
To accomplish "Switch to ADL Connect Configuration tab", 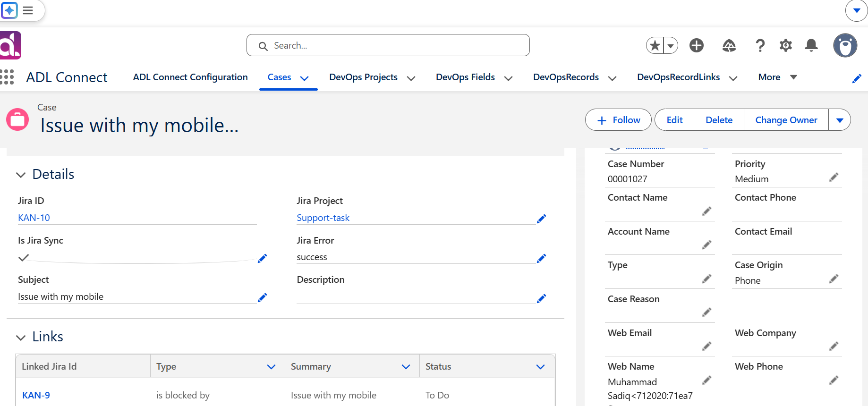I will [x=190, y=77].
